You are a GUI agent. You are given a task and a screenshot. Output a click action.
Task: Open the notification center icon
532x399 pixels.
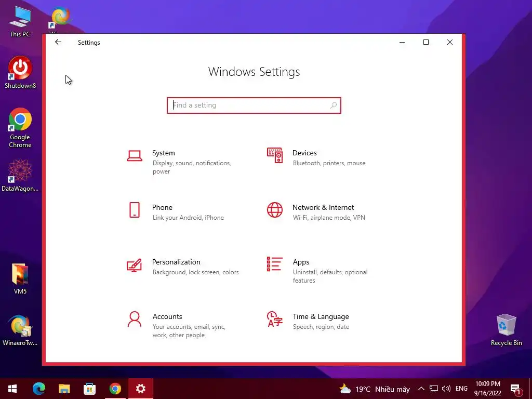point(515,389)
